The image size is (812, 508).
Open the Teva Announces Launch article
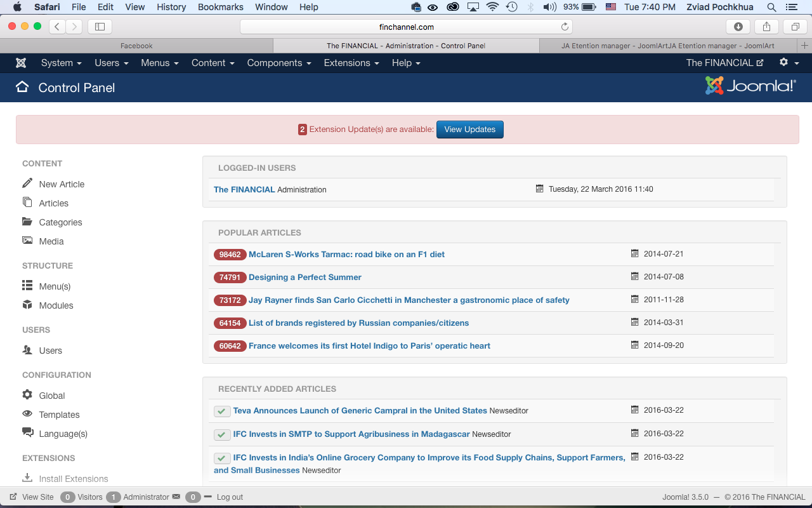pos(360,410)
